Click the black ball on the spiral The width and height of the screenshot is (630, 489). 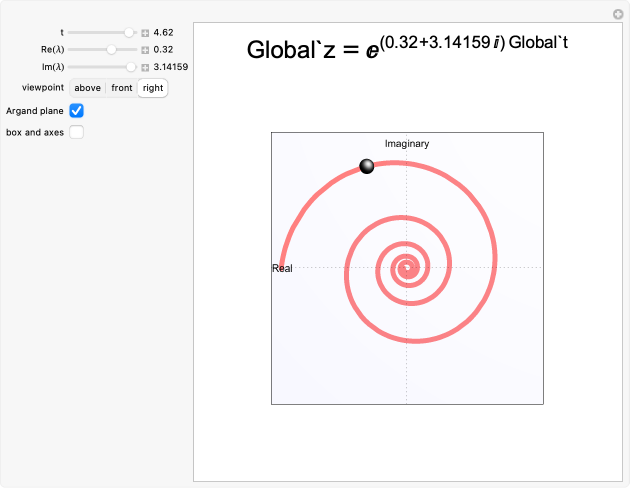click(367, 166)
